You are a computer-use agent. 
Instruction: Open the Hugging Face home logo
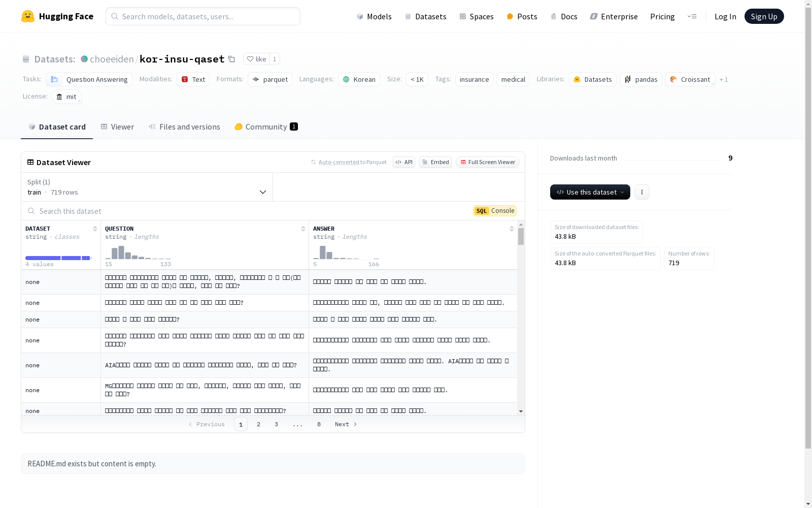[x=57, y=16]
